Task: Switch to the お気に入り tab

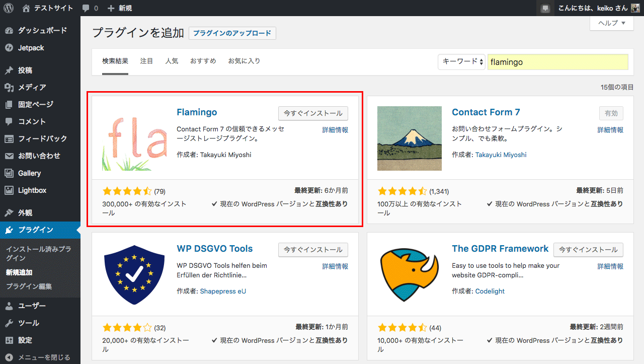Action: click(244, 61)
